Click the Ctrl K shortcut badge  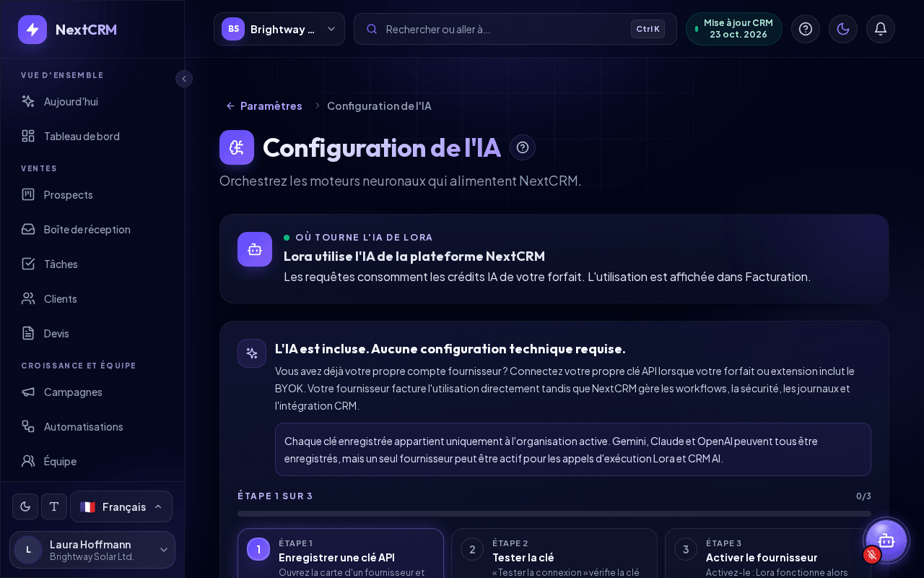(648, 29)
